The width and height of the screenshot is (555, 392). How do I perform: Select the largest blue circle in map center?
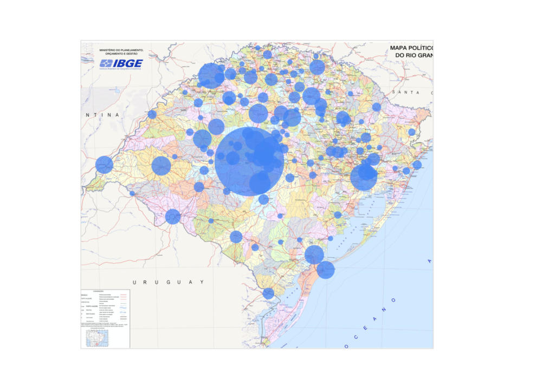coord(249,161)
